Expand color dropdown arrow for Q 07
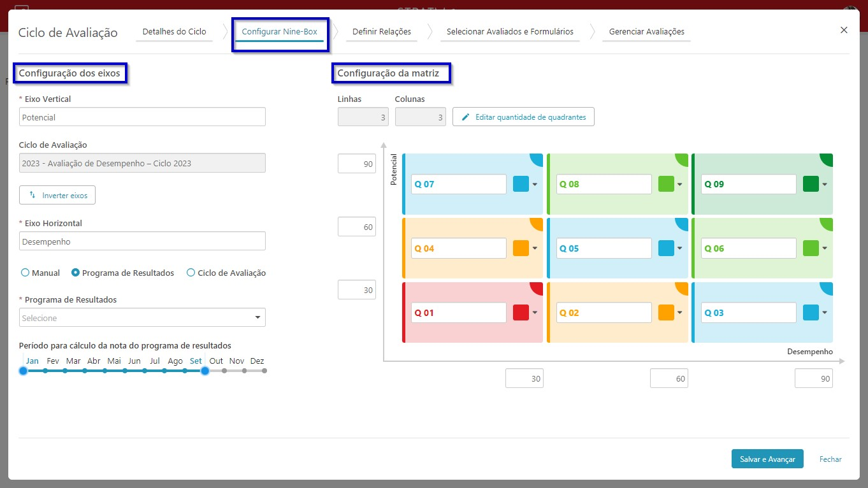The width and height of the screenshot is (868, 488). coord(535,185)
